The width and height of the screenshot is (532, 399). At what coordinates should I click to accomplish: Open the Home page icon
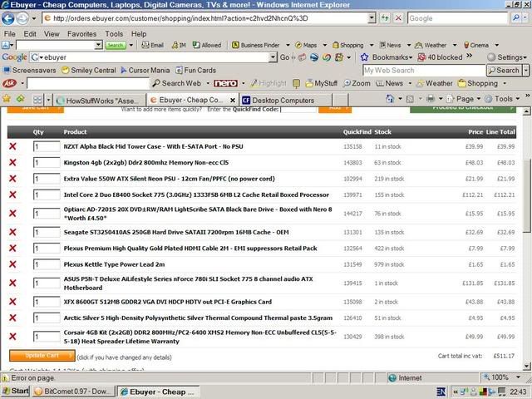tap(390, 99)
